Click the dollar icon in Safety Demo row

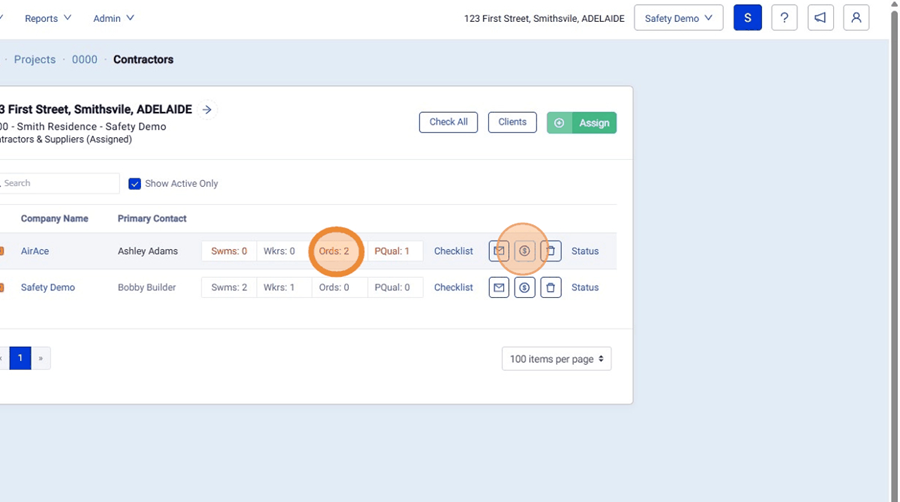(524, 288)
